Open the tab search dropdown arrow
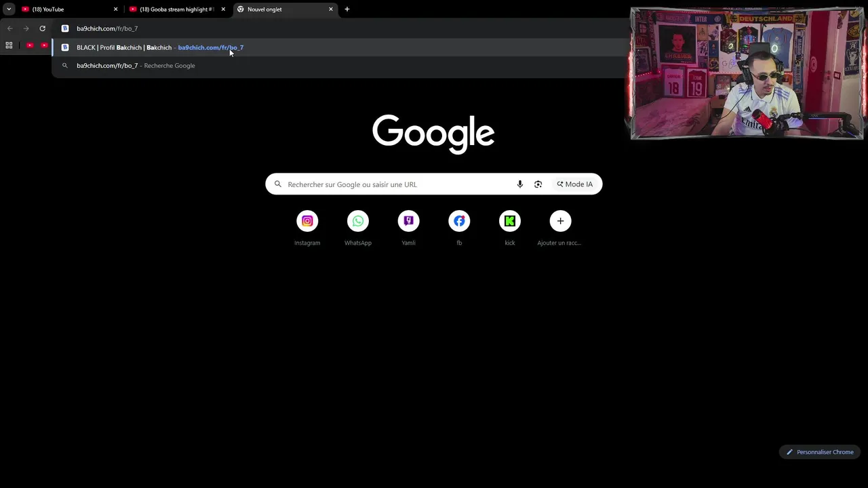868x488 pixels. 9,9
